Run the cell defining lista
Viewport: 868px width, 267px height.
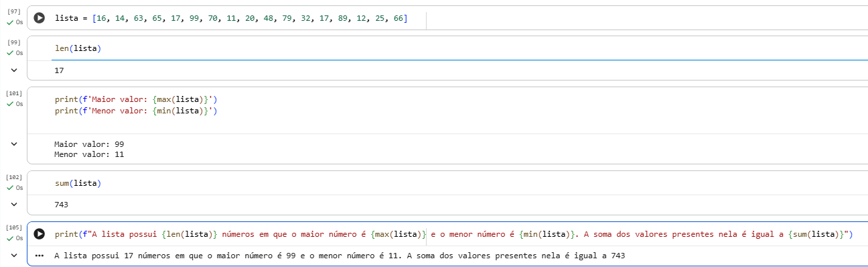(40, 18)
